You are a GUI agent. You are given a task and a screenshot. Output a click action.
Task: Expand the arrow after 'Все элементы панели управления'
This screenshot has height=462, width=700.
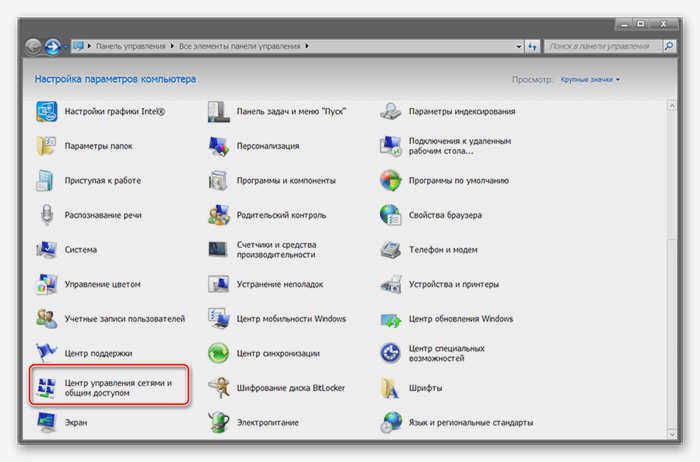click(307, 46)
